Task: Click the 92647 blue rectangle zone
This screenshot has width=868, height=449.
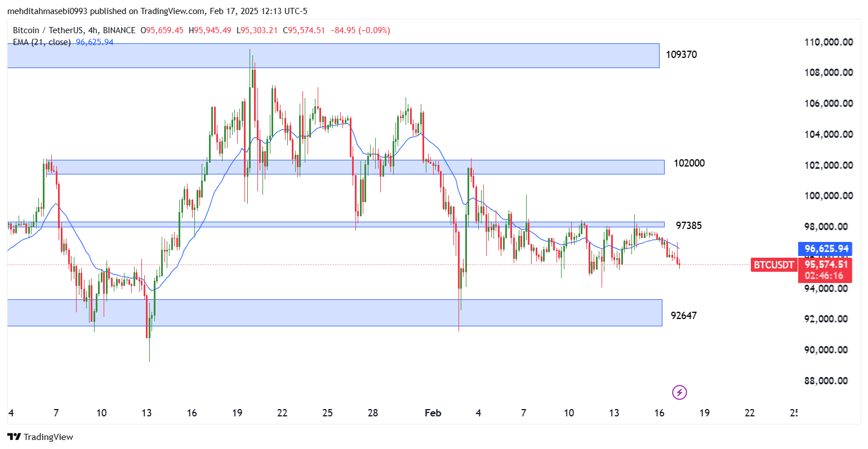Action: (x=335, y=313)
